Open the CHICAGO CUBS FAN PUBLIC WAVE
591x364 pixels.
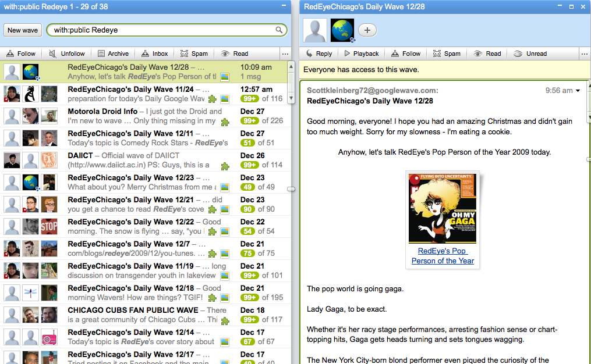pyautogui.click(x=146, y=315)
